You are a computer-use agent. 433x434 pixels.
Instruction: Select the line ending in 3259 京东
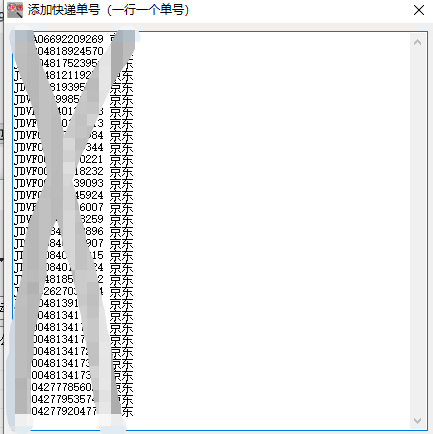click(73, 219)
